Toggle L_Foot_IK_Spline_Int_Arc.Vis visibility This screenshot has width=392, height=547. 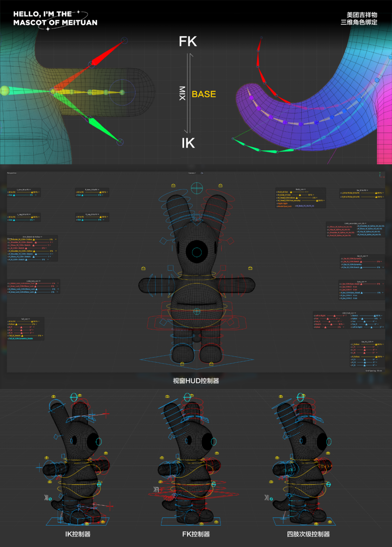[x=339, y=235]
